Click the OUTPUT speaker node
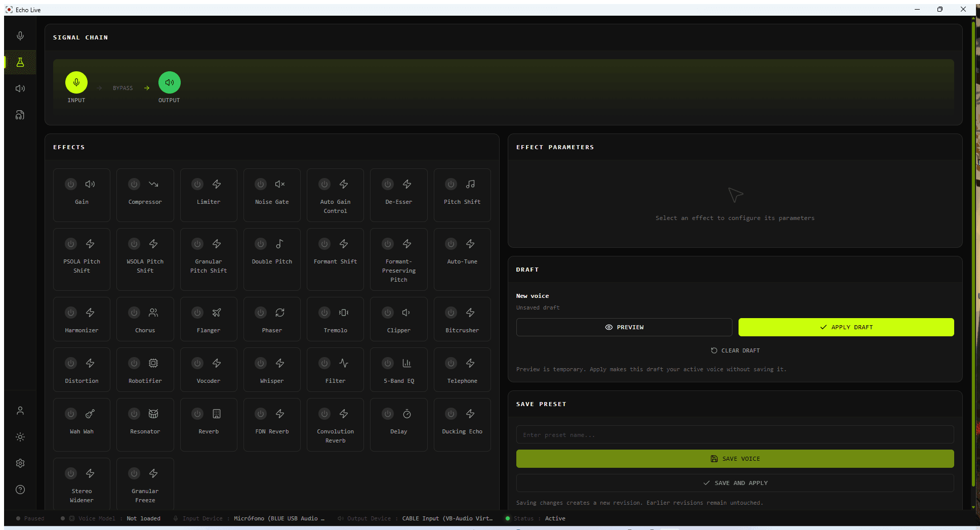Viewport: 980px width, 530px height. click(170, 82)
